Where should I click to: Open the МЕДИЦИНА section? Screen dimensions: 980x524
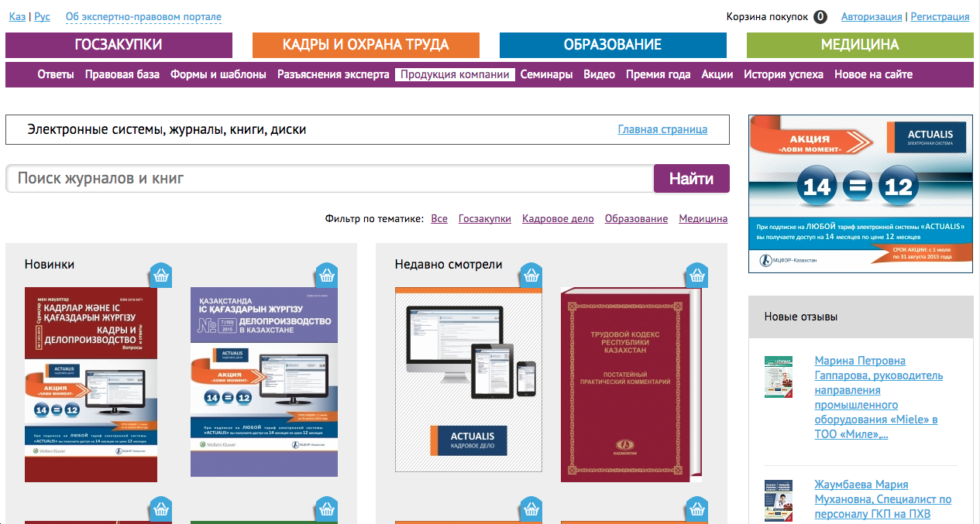(860, 45)
